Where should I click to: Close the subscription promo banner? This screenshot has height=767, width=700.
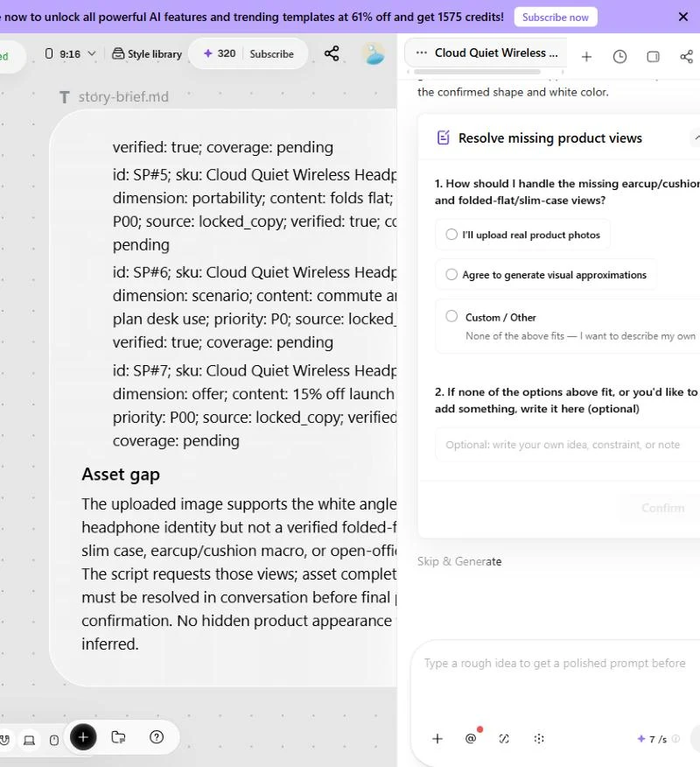[682, 18]
